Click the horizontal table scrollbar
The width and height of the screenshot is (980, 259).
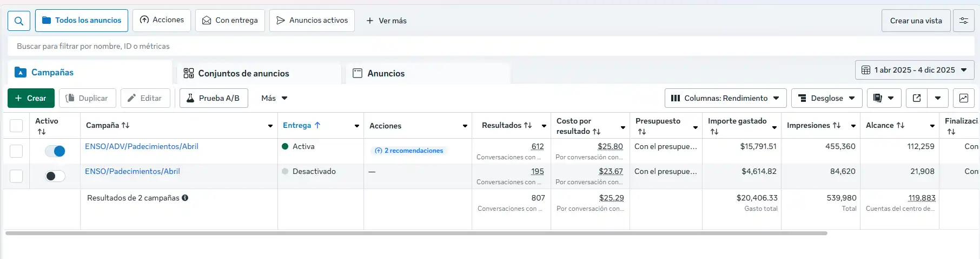pyautogui.click(x=416, y=234)
